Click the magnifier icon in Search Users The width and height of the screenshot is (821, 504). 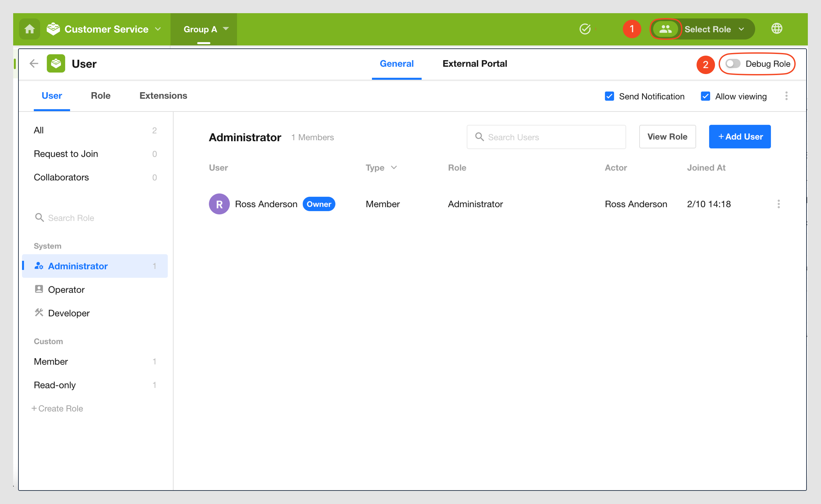point(479,137)
